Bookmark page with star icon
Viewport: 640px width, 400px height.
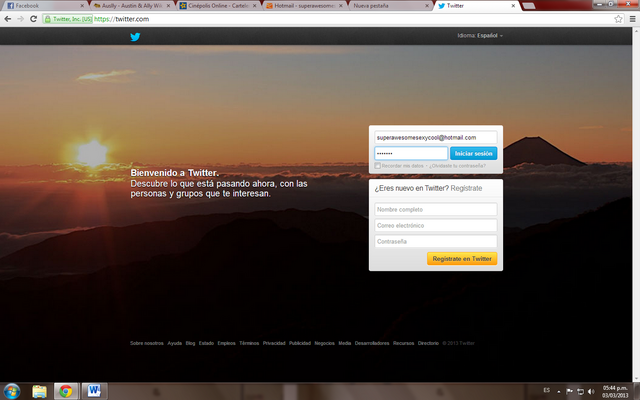pyautogui.click(x=618, y=19)
